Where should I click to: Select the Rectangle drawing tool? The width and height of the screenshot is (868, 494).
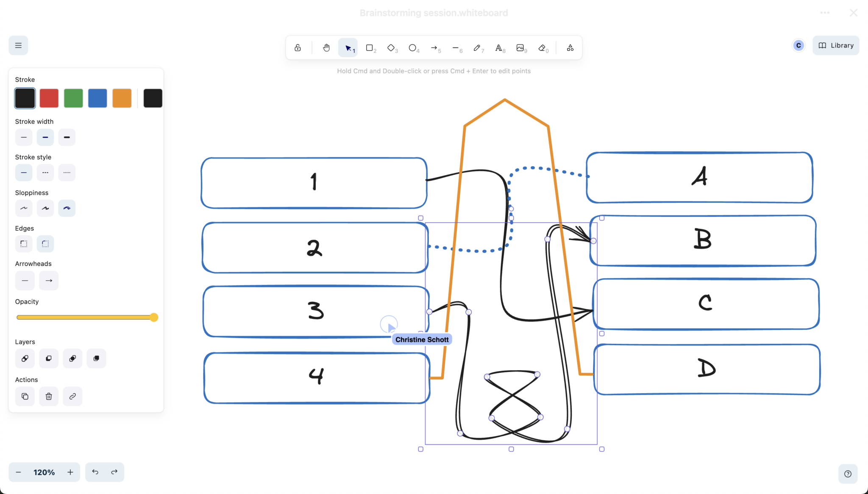point(370,47)
